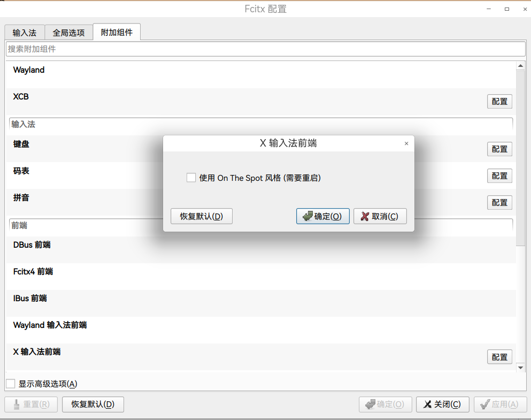Click the red X icon on 取消(C)
This screenshot has height=420, width=531.
click(365, 216)
